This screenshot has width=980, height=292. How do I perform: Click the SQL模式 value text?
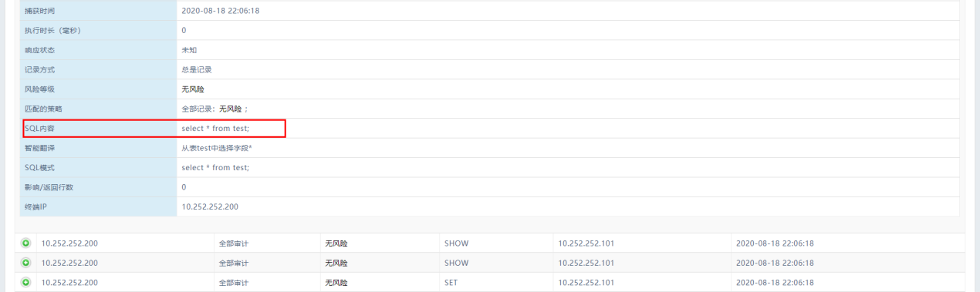coord(215,167)
